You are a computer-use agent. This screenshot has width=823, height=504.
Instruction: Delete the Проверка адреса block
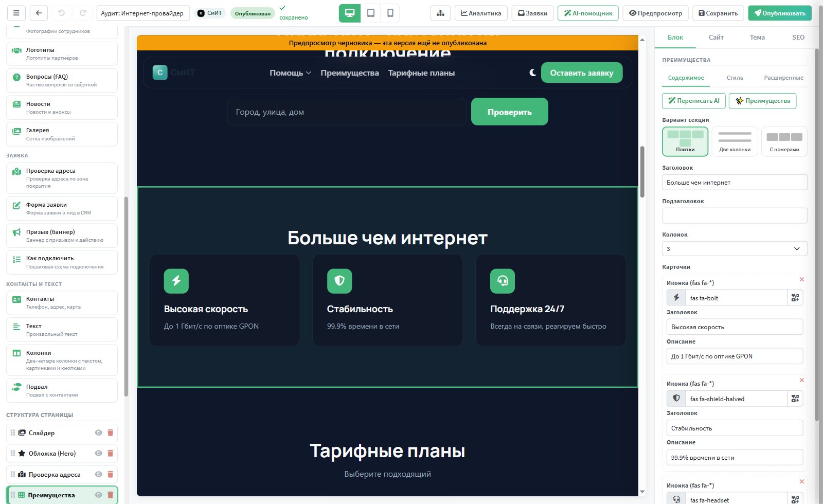[110, 475]
